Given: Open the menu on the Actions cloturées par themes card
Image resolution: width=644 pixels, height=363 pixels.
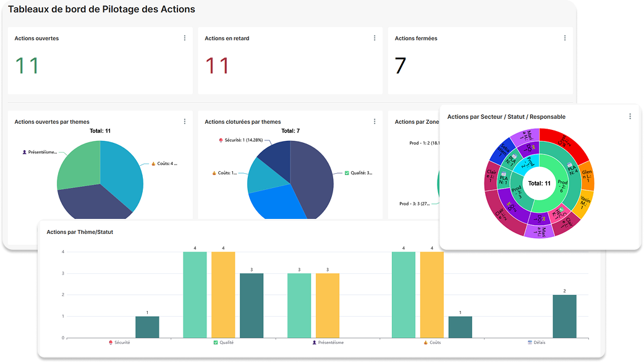Looking at the screenshot, I should [375, 121].
